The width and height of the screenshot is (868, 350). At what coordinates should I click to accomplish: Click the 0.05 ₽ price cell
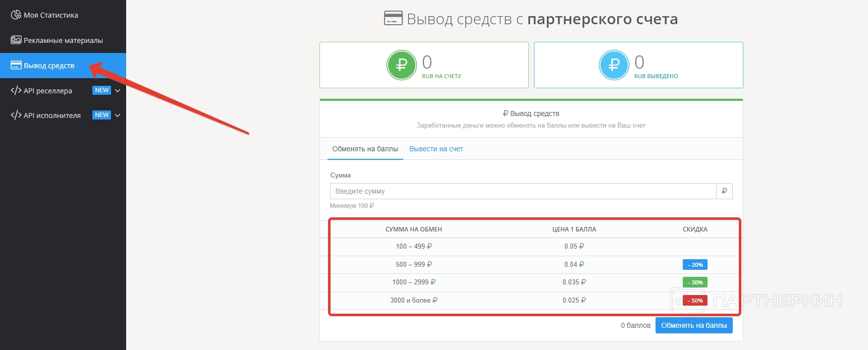[574, 247]
